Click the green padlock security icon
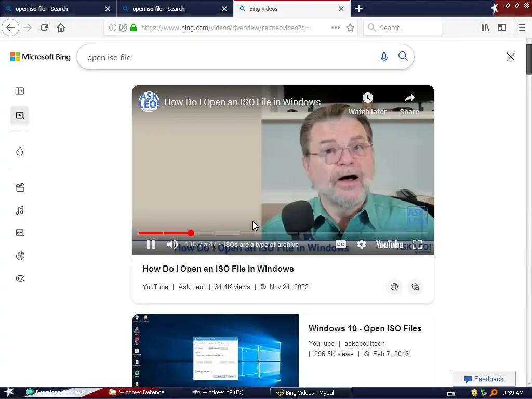 134,28
